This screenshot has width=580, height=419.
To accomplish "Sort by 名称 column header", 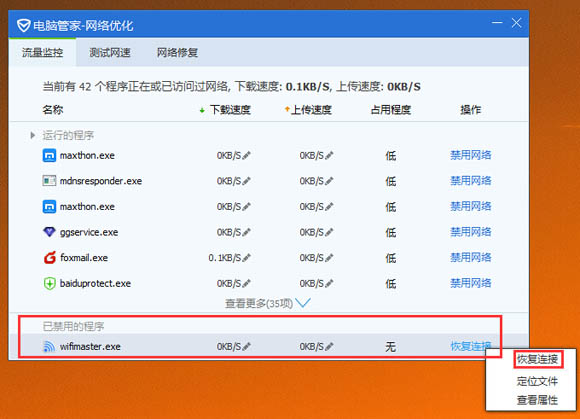I will (x=53, y=110).
